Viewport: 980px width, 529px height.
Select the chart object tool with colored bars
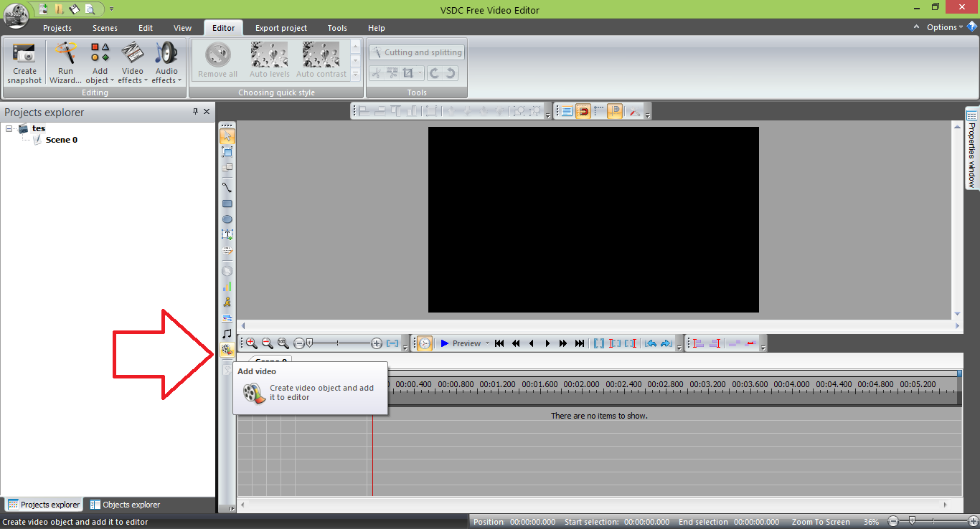pos(227,286)
